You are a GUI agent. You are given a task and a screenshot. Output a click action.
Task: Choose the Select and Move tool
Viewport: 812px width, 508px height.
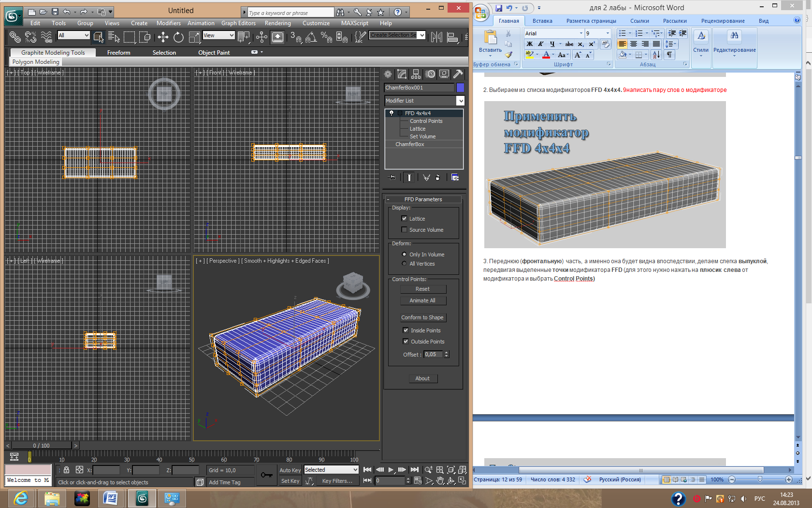click(163, 37)
